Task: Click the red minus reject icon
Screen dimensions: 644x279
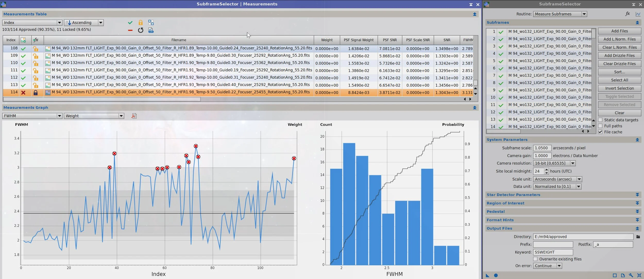Action: [x=130, y=30]
